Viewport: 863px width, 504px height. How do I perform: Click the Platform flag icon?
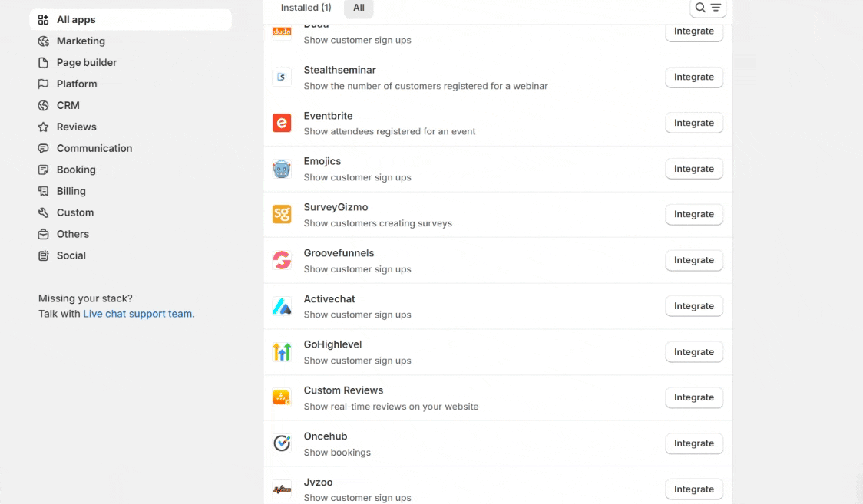[x=43, y=84]
